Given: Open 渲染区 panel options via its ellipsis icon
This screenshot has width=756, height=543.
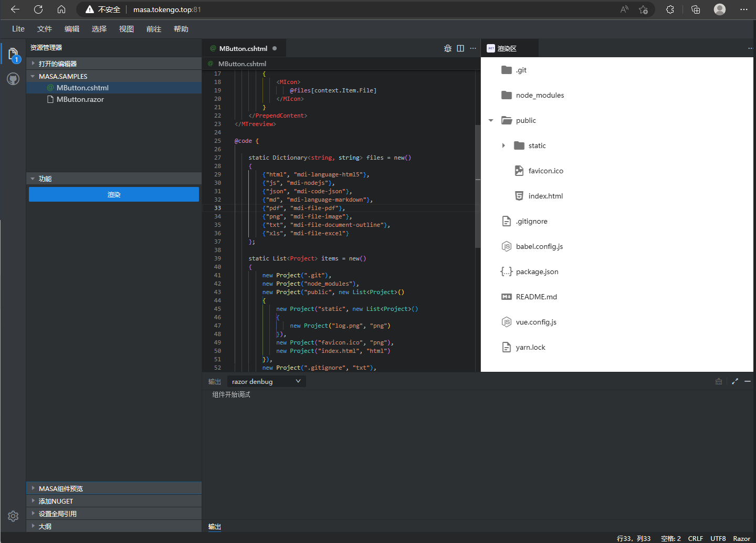Looking at the screenshot, I should click(x=750, y=48).
